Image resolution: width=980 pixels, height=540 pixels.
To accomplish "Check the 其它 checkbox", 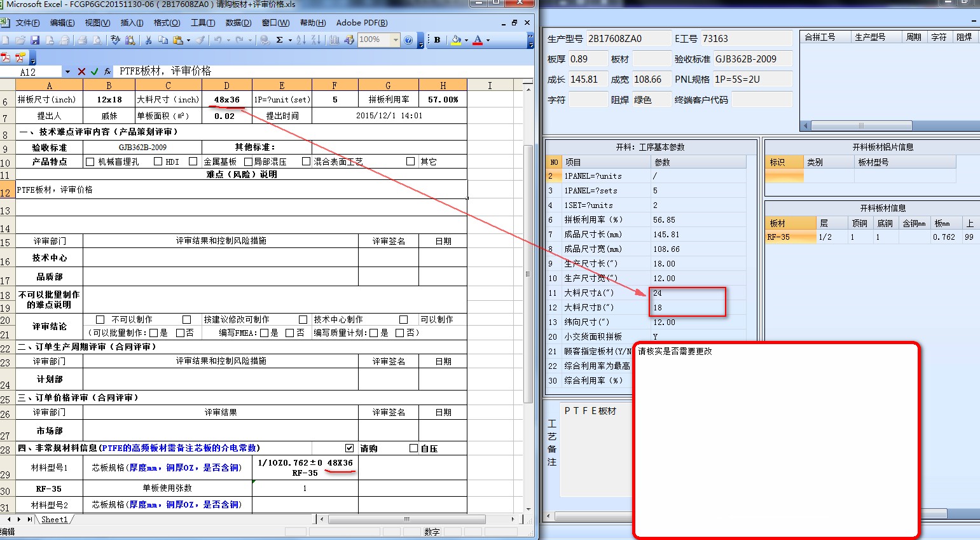I will 411,162.
